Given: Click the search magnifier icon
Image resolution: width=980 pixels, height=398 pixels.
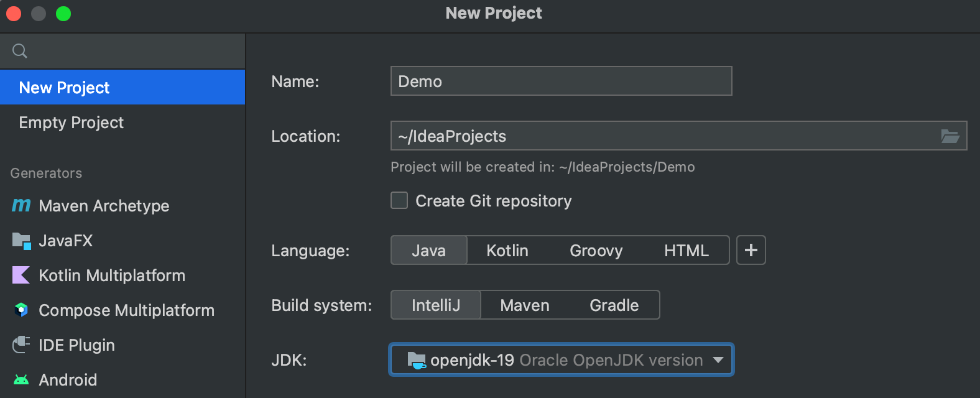Looking at the screenshot, I should (x=20, y=51).
